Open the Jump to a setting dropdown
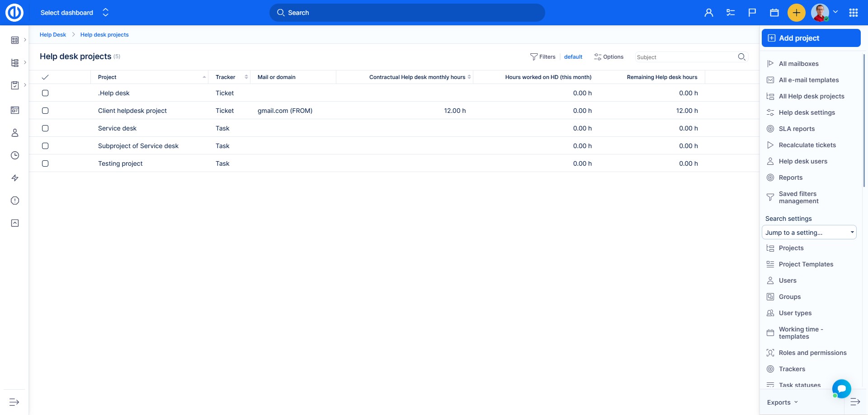 click(809, 233)
